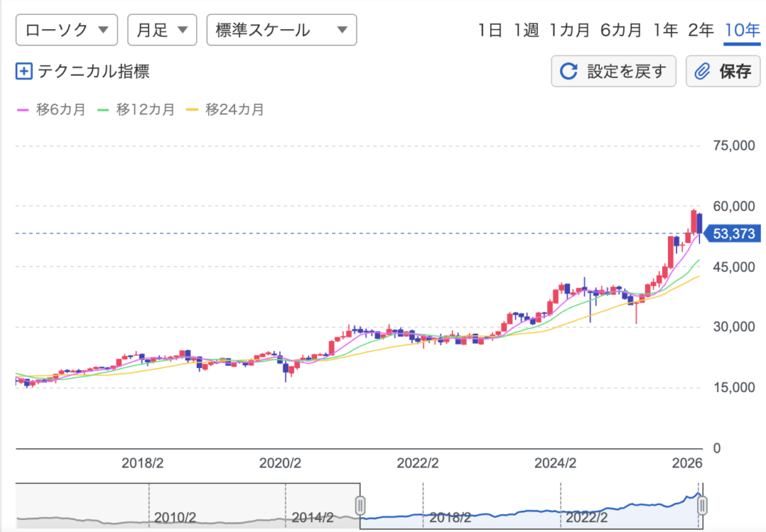Click the right handle of range navigator
The height and width of the screenshot is (532, 766).
(x=702, y=506)
